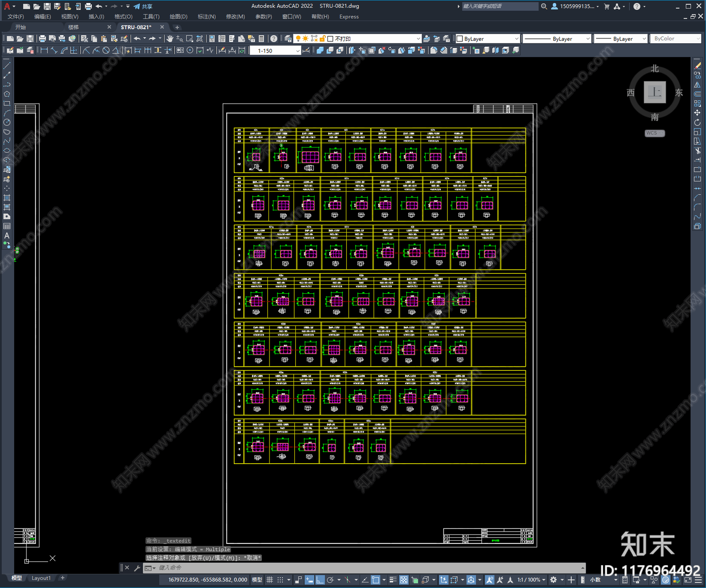
Task: Open the Layer Properties manager icon
Action: point(288,39)
